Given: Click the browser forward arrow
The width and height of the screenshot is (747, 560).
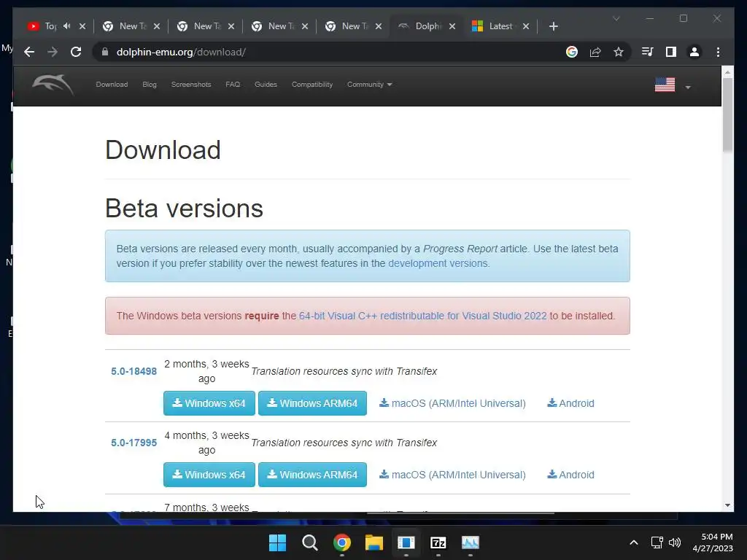Looking at the screenshot, I should (53, 52).
